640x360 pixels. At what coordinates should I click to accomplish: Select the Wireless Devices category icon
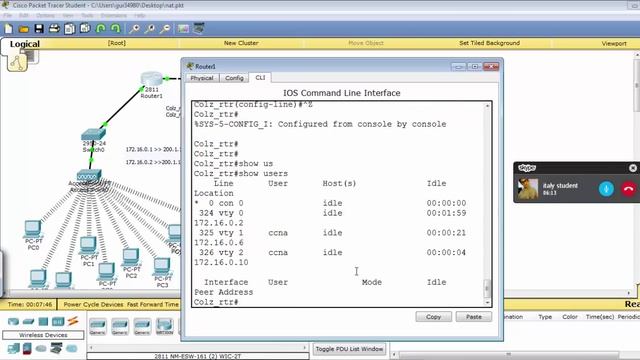coord(58,322)
